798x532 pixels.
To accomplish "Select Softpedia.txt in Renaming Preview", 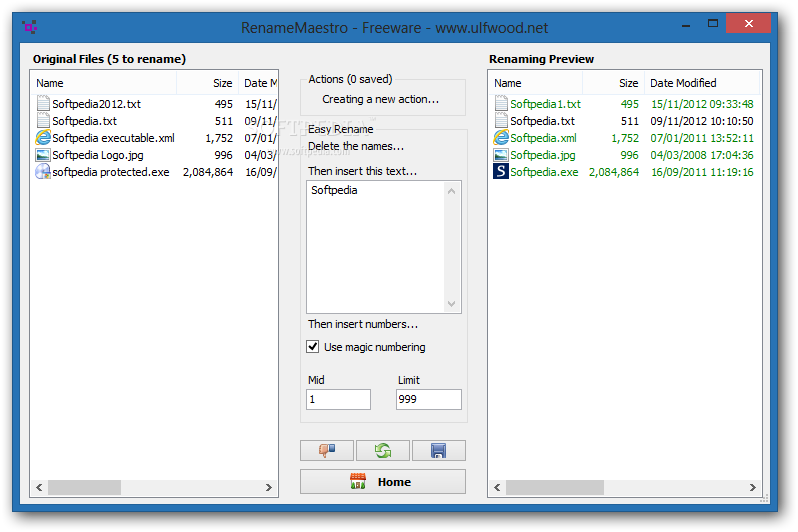I will 543,121.
